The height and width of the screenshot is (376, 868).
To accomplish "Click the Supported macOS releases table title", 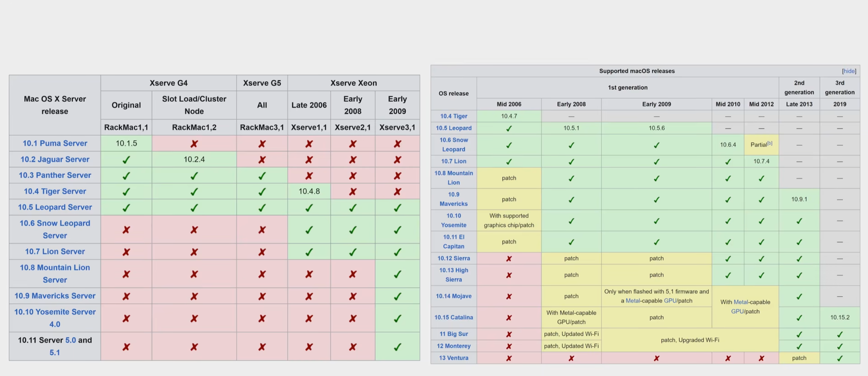I will tap(637, 71).
